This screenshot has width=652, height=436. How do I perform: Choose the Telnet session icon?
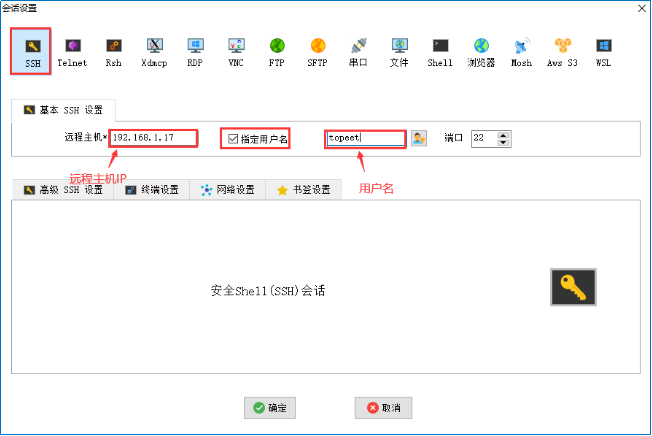[x=72, y=52]
